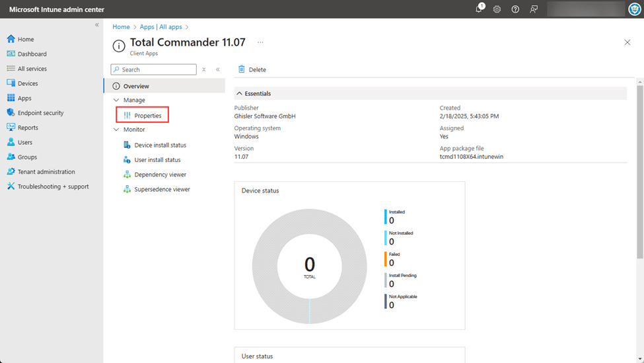Open the ellipsis more options menu

pyautogui.click(x=260, y=42)
